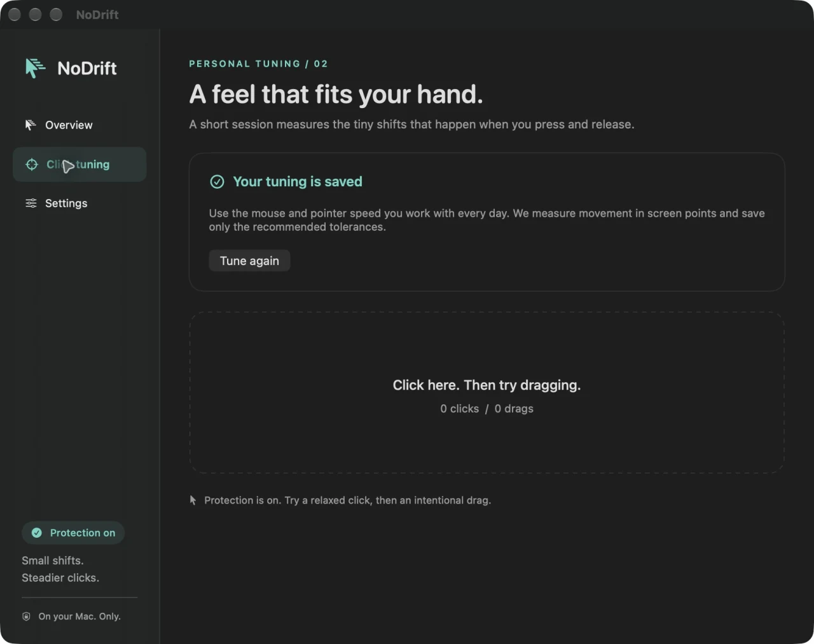Click the On your Mac. Only. text
The height and width of the screenshot is (644, 814).
pos(79,616)
